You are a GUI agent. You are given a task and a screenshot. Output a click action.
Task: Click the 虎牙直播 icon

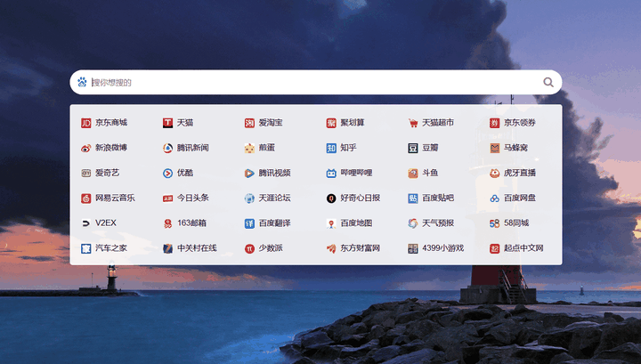coord(495,174)
